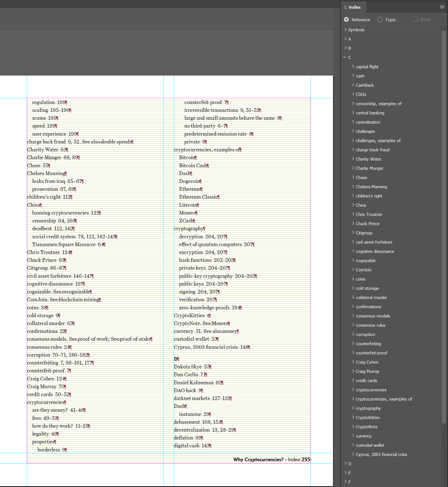
Task: Select the cognizable entry
Action: (x=365, y=261)
